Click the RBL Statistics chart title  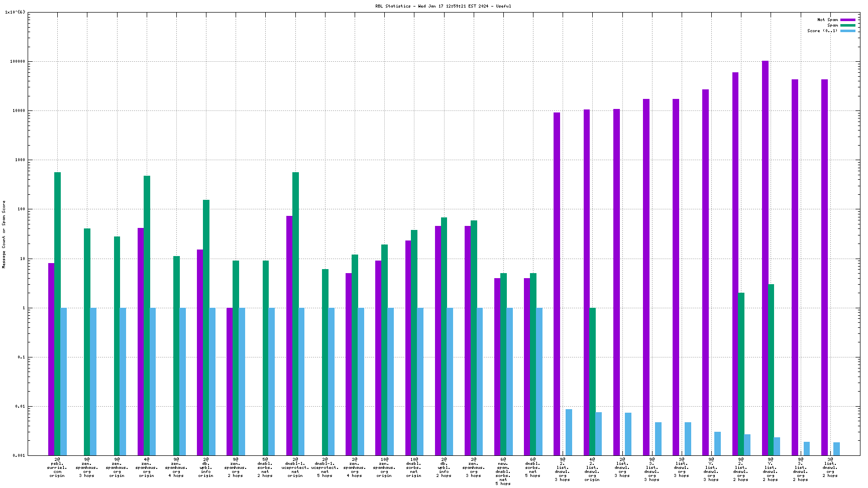[x=443, y=6]
